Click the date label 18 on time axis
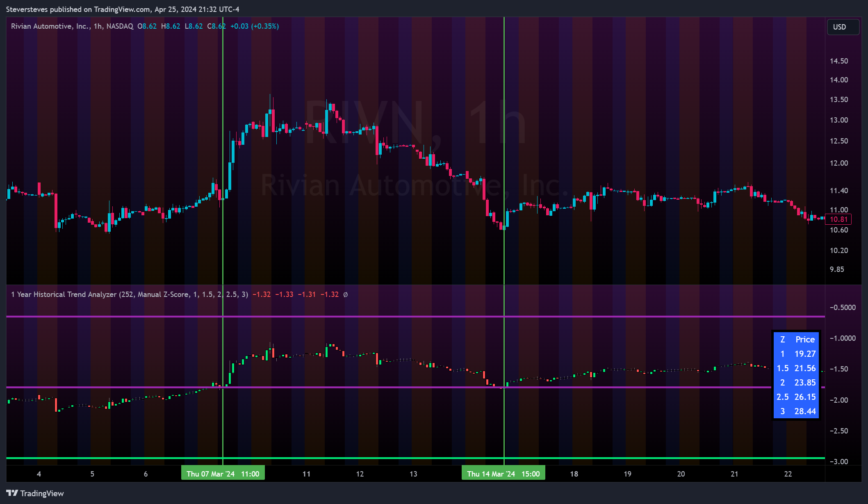 pos(574,474)
